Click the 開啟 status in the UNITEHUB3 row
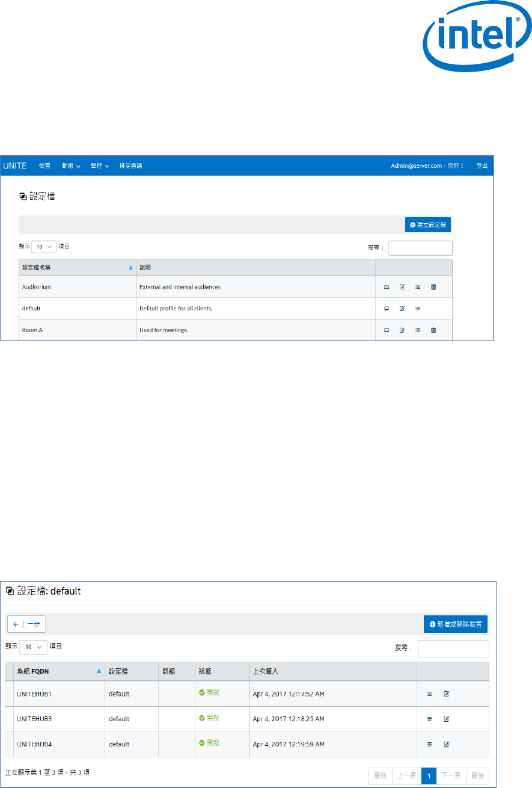The height and width of the screenshot is (788, 532). (x=209, y=718)
